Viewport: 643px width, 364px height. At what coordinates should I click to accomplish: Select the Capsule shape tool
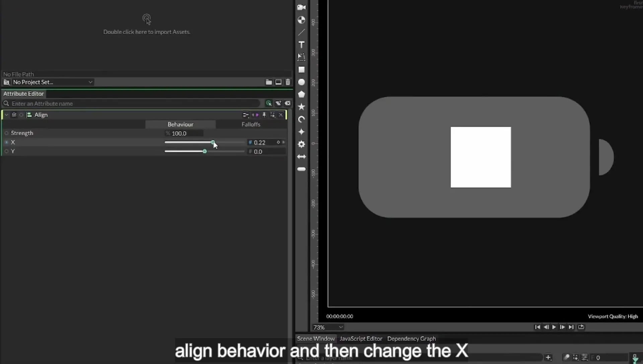(301, 169)
